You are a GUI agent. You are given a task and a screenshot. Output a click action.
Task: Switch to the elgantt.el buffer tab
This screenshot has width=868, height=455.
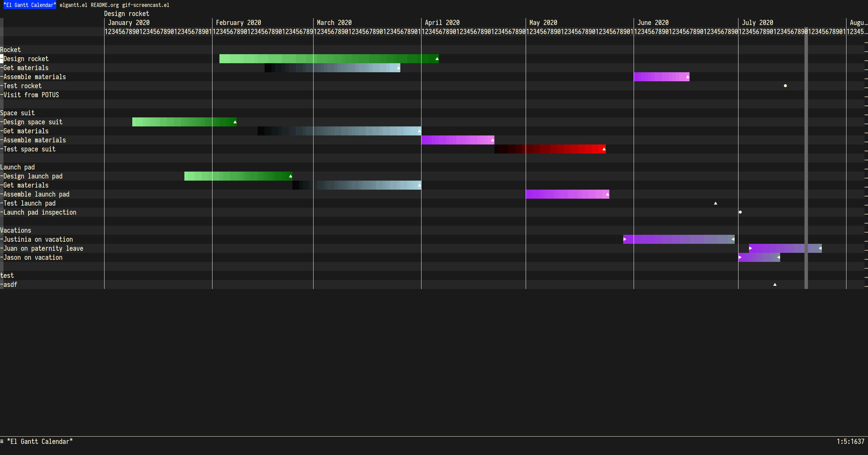(x=73, y=5)
